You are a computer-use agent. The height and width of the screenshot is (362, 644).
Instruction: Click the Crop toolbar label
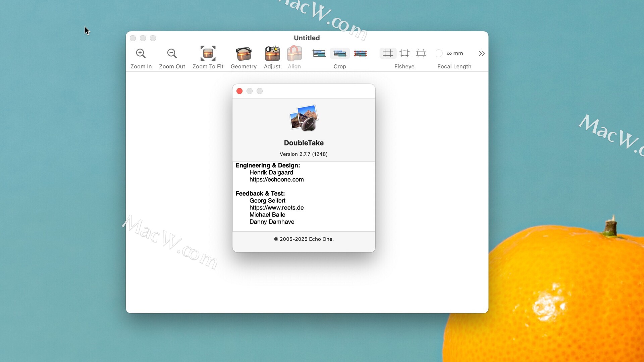340,66
